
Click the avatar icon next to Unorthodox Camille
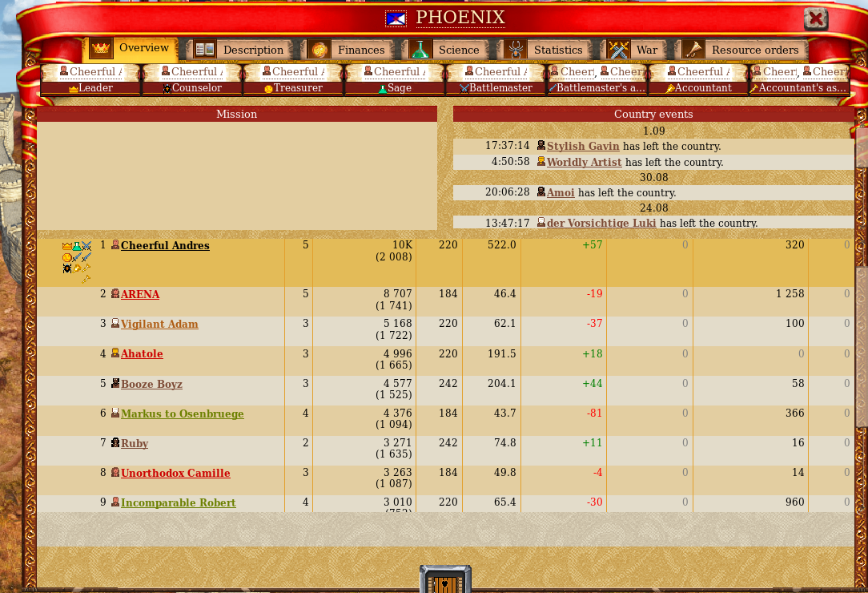pos(115,472)
